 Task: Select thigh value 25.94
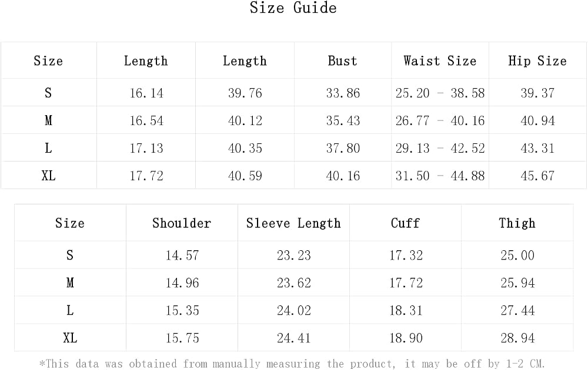point(517,283)
